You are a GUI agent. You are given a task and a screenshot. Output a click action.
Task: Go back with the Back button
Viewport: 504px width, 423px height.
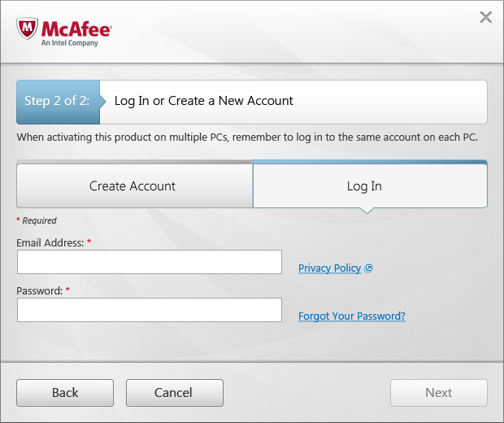65,393
